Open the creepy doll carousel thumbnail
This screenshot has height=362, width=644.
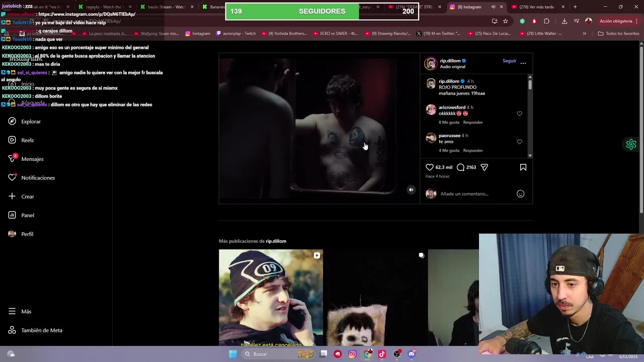(375, 297)
